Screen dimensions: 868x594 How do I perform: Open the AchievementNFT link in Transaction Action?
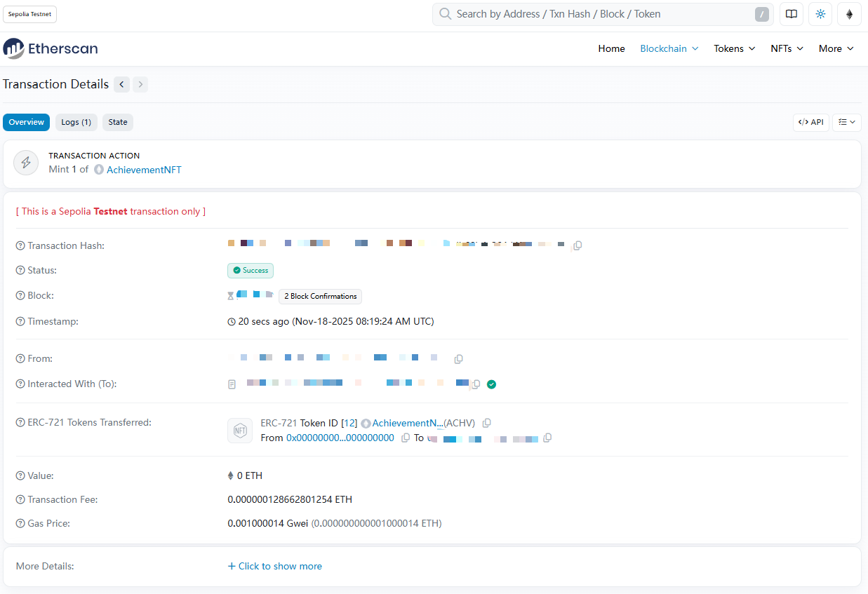(x=144, y=170)
